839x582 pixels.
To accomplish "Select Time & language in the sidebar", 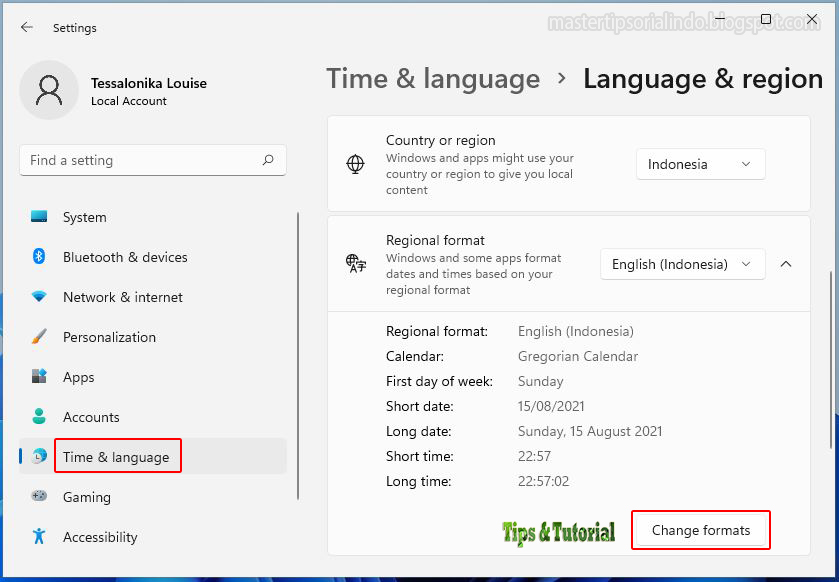I will pyautogui.click(x=117, y=456).
